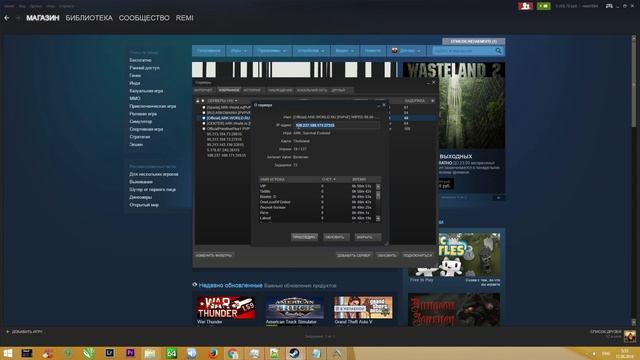640x360 pixels.
Task: Open the Grand Theft Auto V thumbnail
Action: (363, 307)
